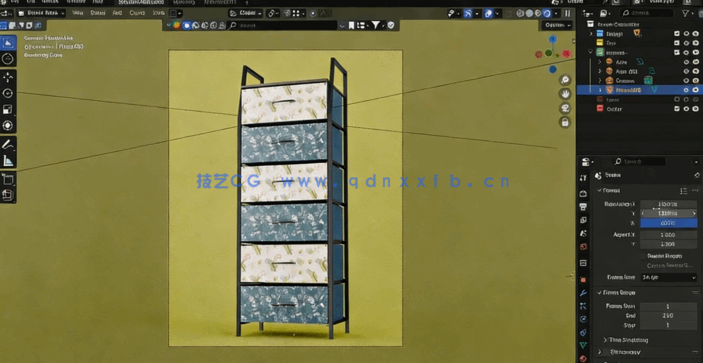Activate the Rotate tool
This screenshot has height=363, width=703.
(x=8, y=93)
